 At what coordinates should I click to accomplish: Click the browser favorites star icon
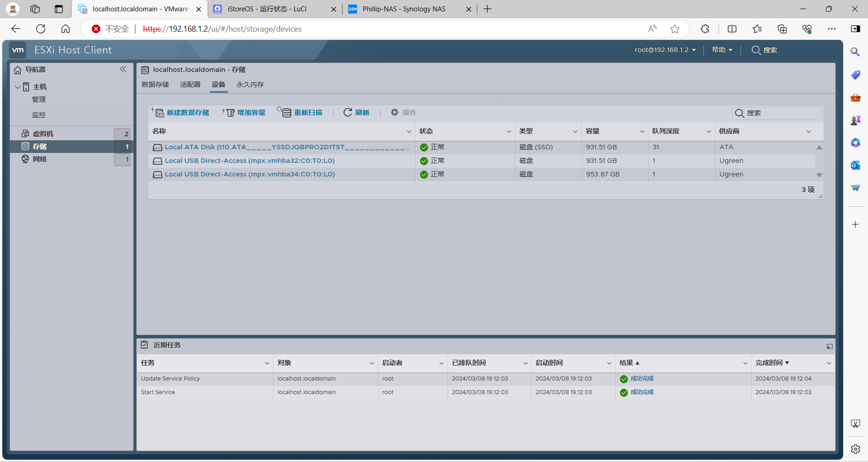tap(675, 29)
